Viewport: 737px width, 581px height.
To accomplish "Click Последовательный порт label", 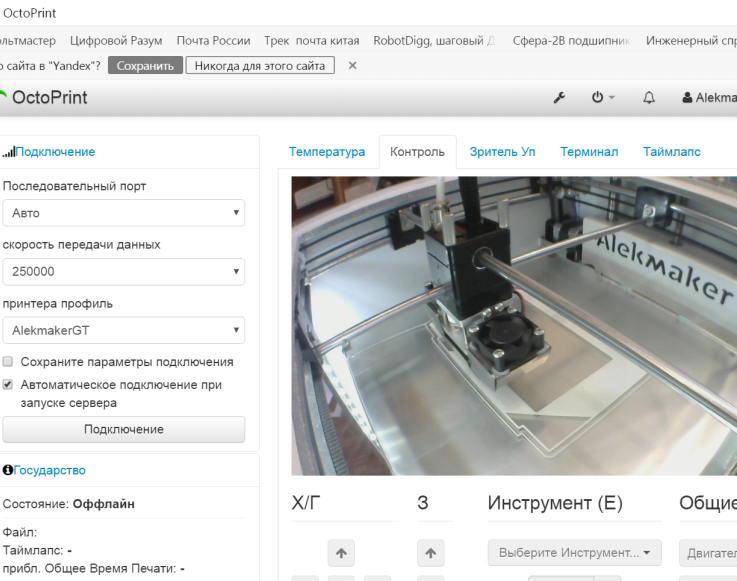I will [x=74, y=186].
